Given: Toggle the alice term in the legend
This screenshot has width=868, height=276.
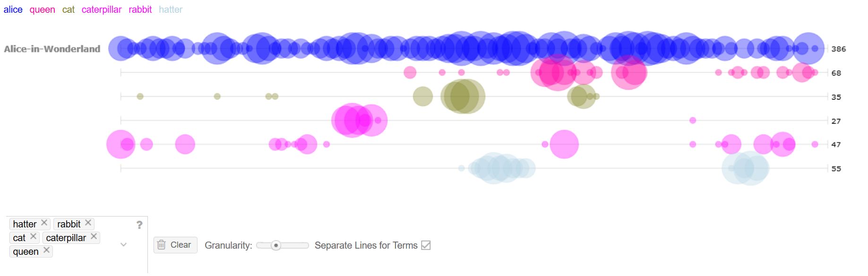Looking at the screenshot, I should 13,9.
